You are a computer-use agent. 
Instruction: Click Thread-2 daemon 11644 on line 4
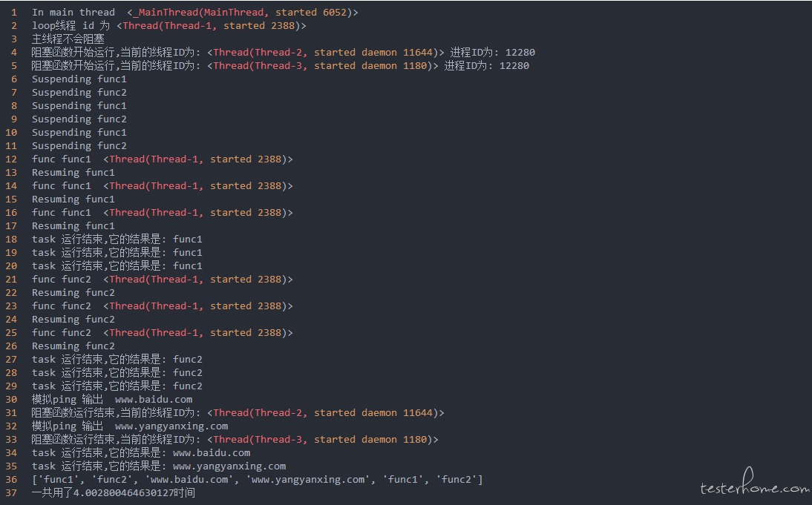coord(325,53)
